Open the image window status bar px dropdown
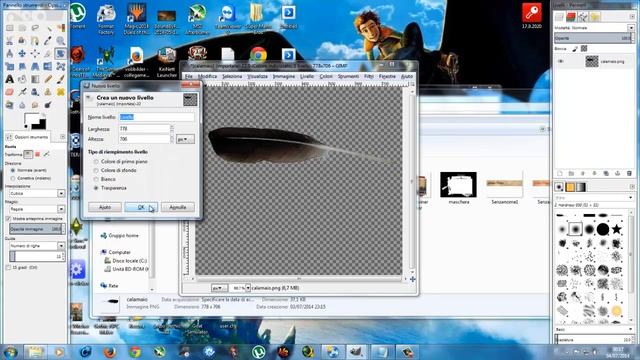This screenshot has width=640, height=360. click(219, 288)
